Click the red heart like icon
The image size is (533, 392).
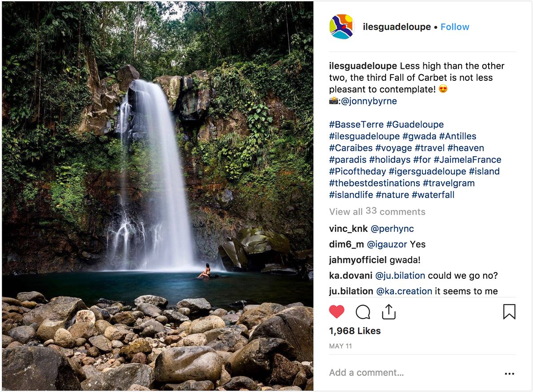(x=337, y=312)
